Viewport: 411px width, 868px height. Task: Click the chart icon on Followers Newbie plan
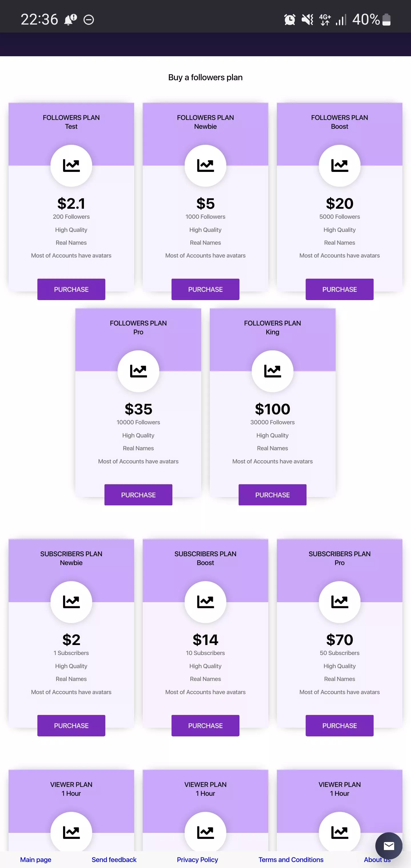coord(205,165)
